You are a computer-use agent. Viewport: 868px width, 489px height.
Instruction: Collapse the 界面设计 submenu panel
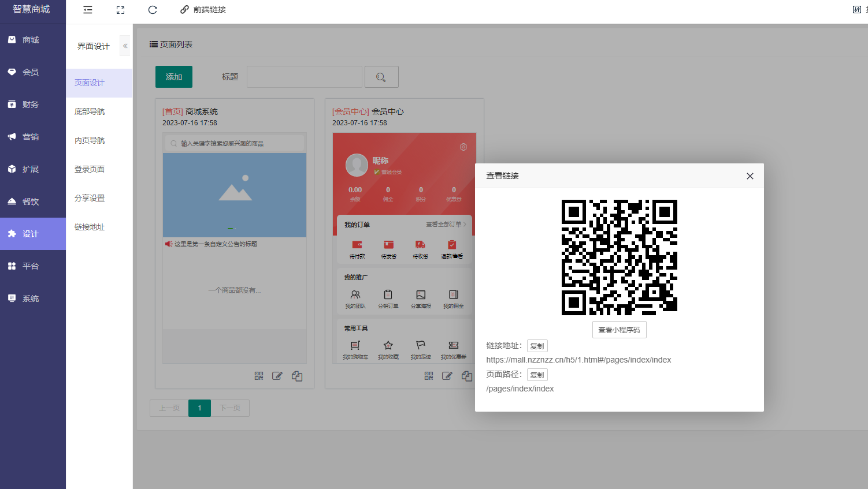[125, 46]
